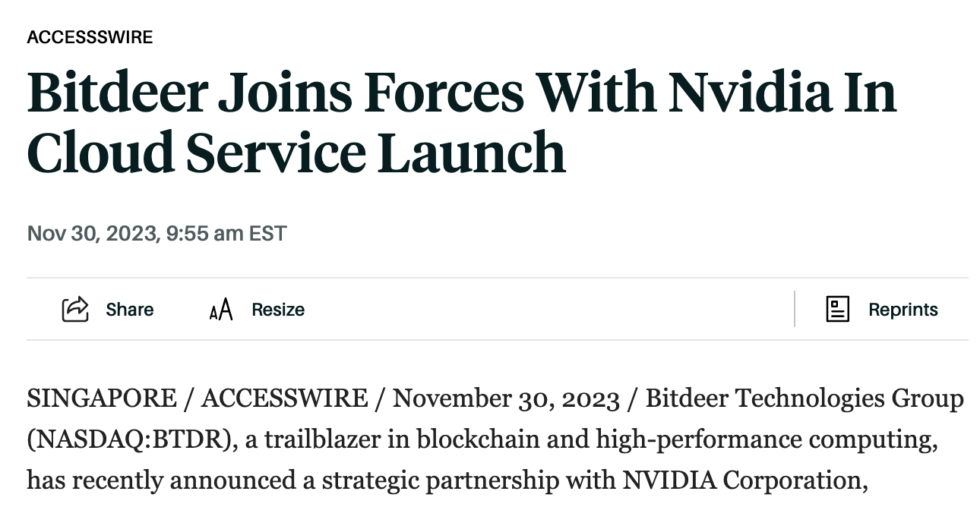Screen dimensions: 980x507
Task: Click "NVIDIA Corporation" in the article text
Action: click(744, 480)
